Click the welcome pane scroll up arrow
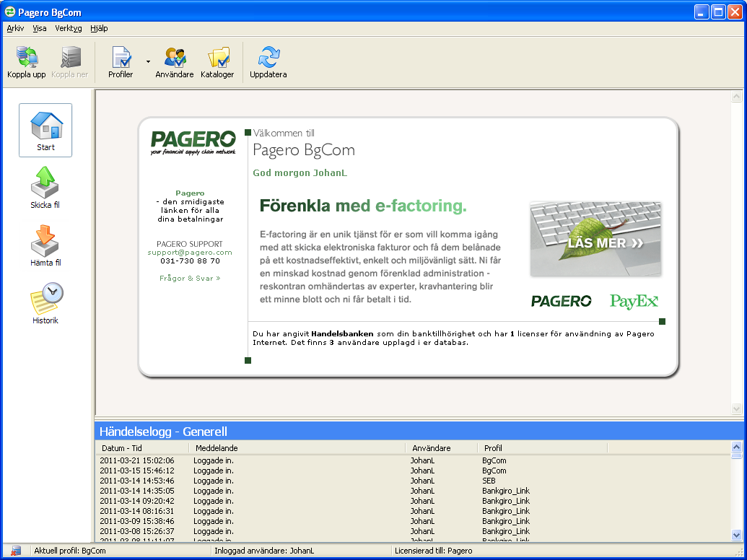 pos(736,97)
